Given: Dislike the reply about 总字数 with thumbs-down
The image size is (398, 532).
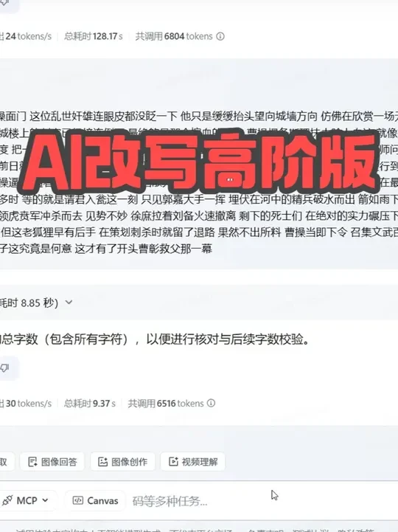Looking at the screenshot, I should [5, 367].
